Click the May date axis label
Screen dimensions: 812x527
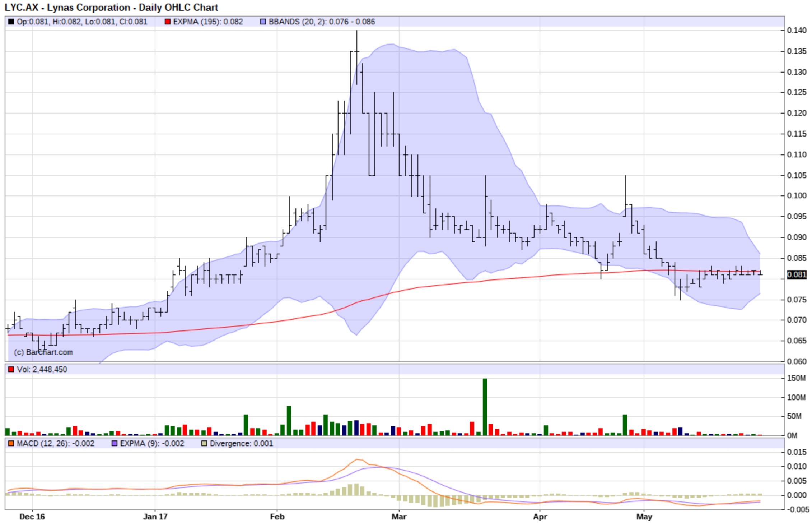[644, 517]
